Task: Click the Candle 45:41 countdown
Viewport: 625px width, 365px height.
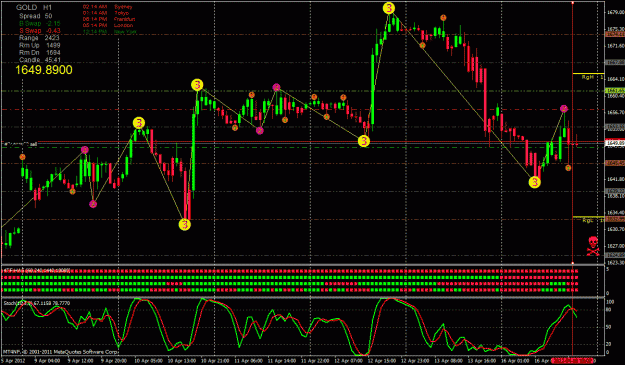Action: click(40, 60)
